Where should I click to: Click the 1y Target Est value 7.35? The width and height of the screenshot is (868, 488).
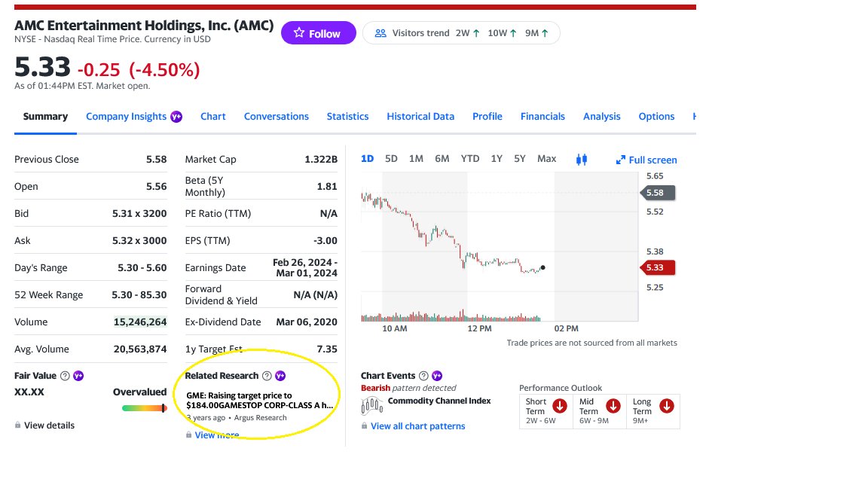[326, 349]
